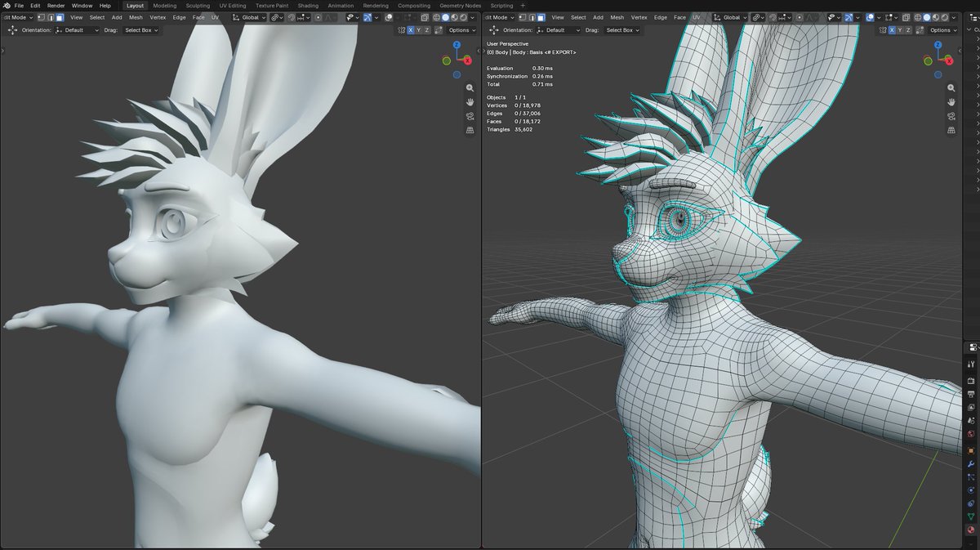Open the Material properties tab icon
Image resolution: width=980 pixels, height=550 pixels.
coord(971,529)
